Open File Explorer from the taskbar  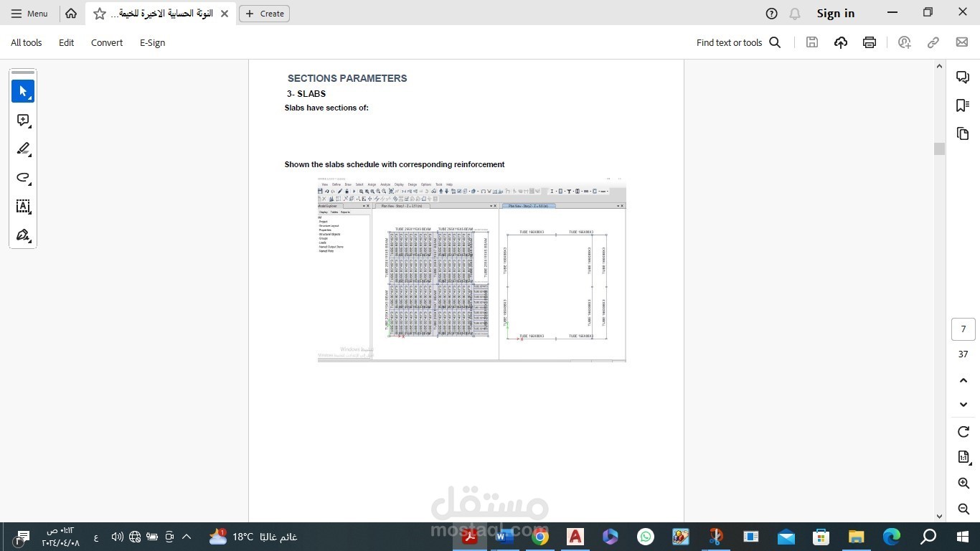(857, 537)
